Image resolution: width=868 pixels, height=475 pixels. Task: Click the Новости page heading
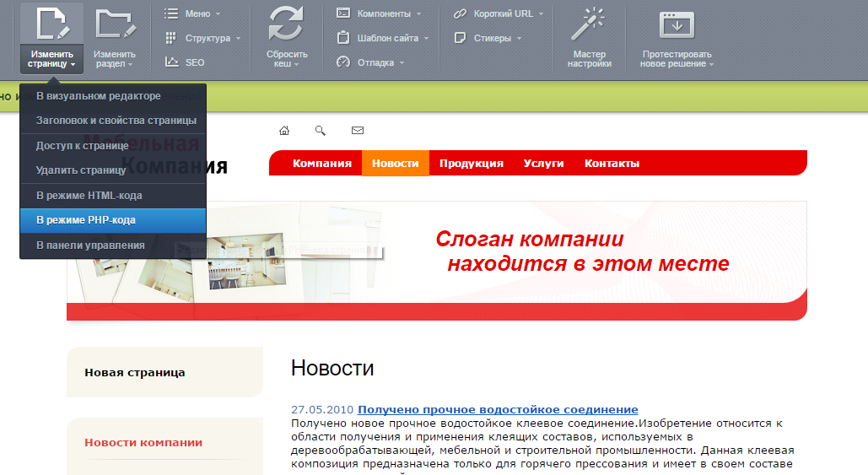point(332,368)
